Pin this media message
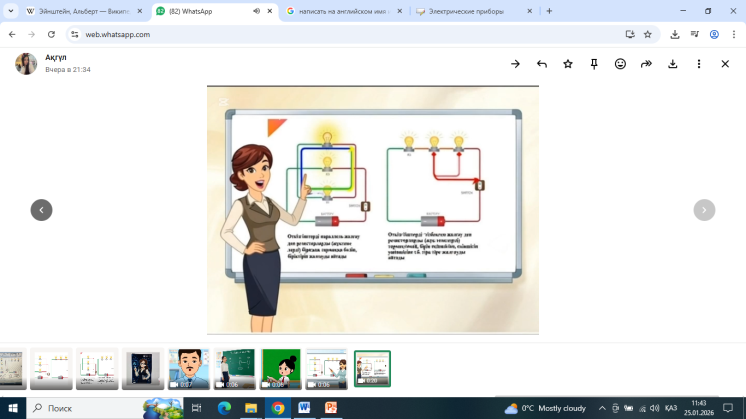 point(594,64)
